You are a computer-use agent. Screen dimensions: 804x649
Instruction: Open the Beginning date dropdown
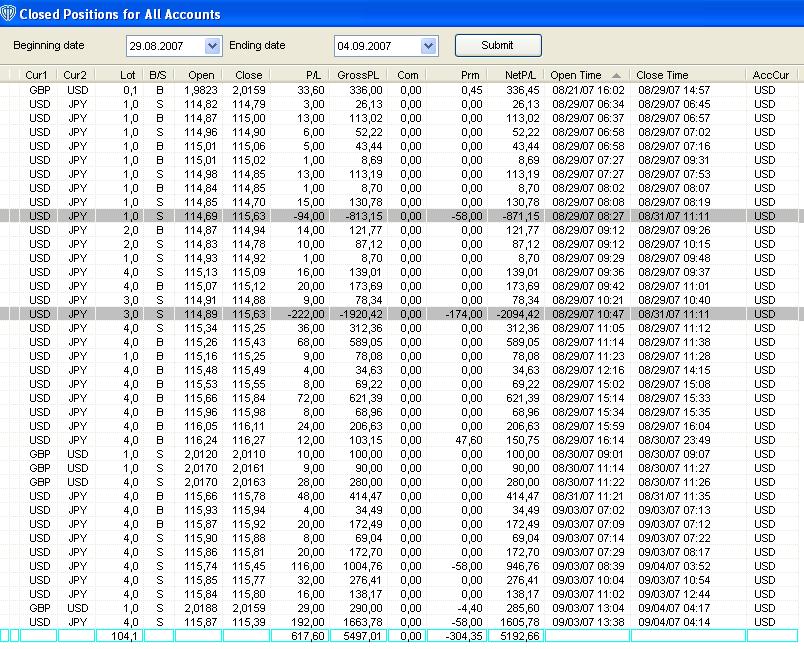click(212, 46)
